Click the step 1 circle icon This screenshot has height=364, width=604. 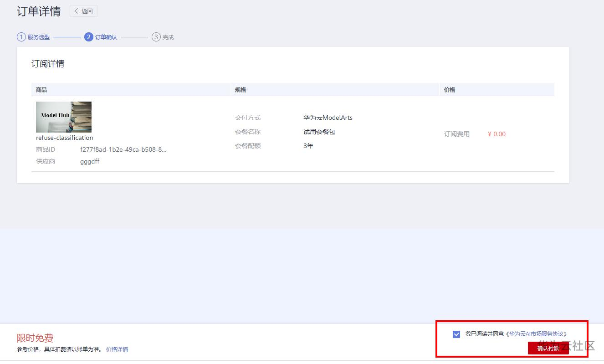21,37
